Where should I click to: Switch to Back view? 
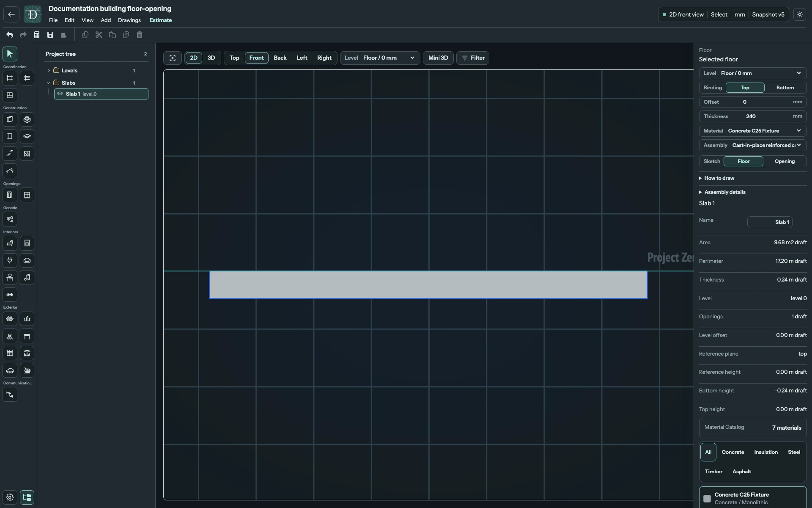[280, 58]
